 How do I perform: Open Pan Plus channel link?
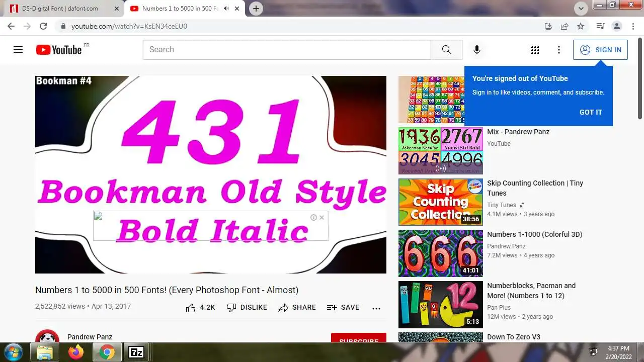499,308
